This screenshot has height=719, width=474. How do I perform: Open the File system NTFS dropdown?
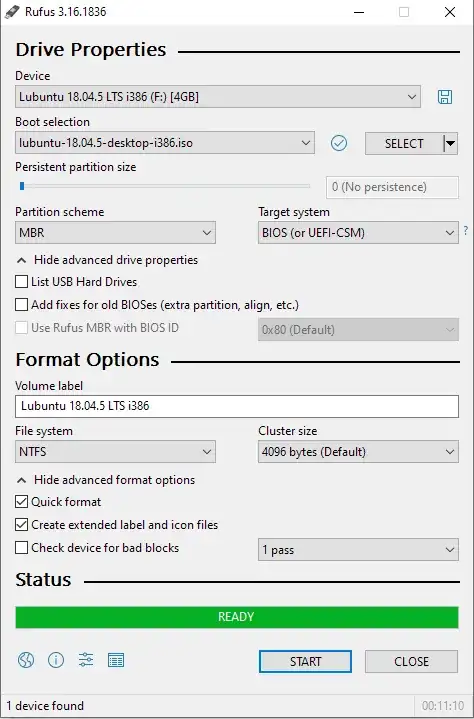coord(115,452)
